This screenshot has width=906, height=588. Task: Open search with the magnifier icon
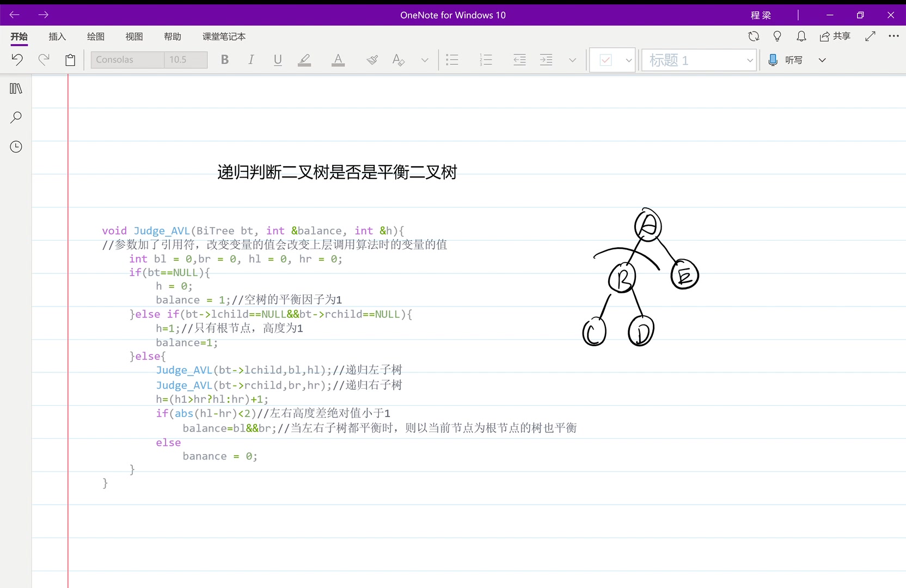pyautogui.click(x=16, y=117)
